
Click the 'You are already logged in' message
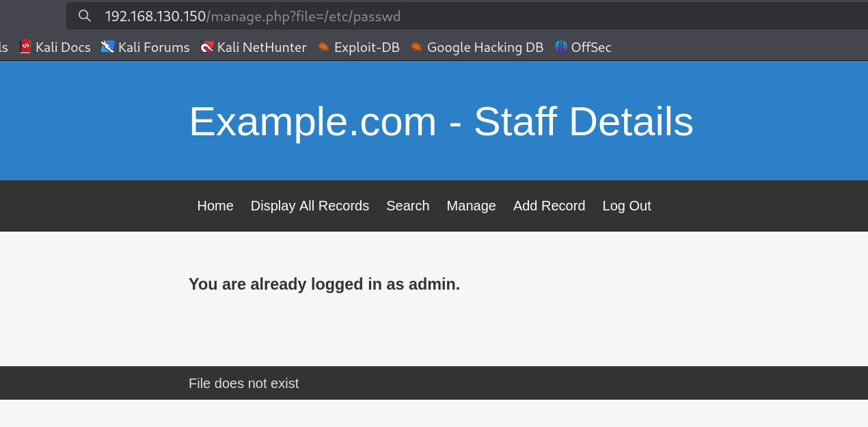click(324, 284)
